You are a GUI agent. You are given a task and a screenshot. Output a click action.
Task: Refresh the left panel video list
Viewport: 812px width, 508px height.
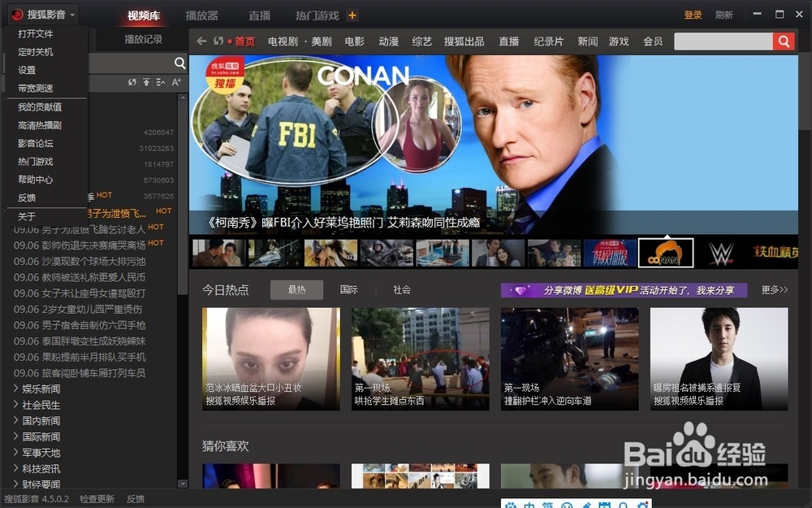(x=132, y=82)
